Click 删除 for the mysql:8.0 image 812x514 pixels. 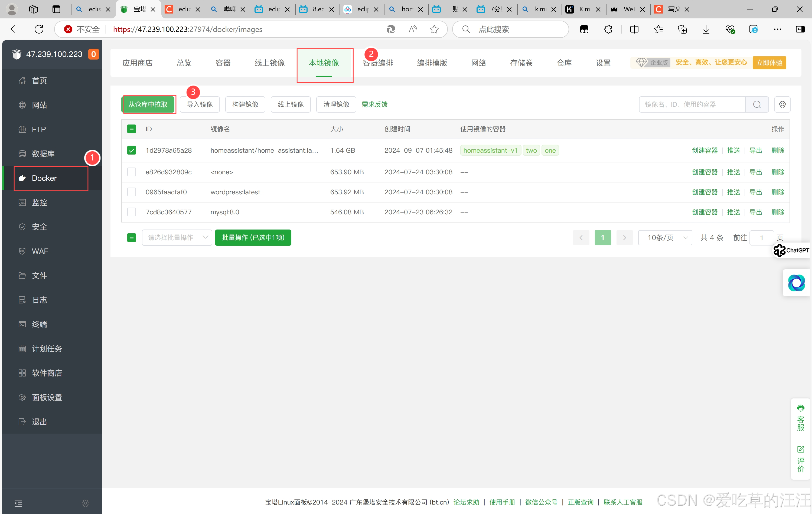[778, 212]
